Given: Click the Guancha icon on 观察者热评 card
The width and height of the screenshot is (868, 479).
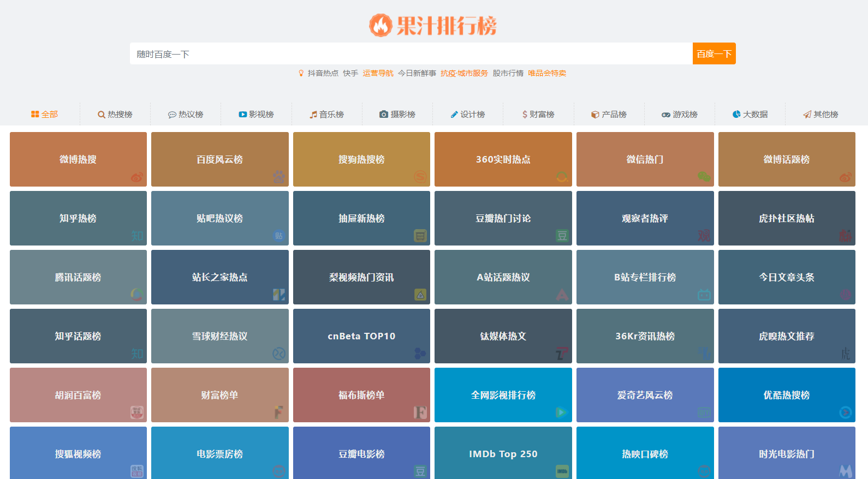Looking at the screenshot, I should tap(704, 236).
